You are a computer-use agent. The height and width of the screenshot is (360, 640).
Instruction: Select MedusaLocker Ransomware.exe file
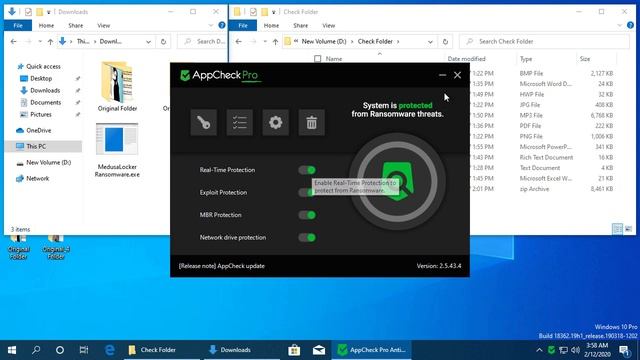tap(117, 151)
